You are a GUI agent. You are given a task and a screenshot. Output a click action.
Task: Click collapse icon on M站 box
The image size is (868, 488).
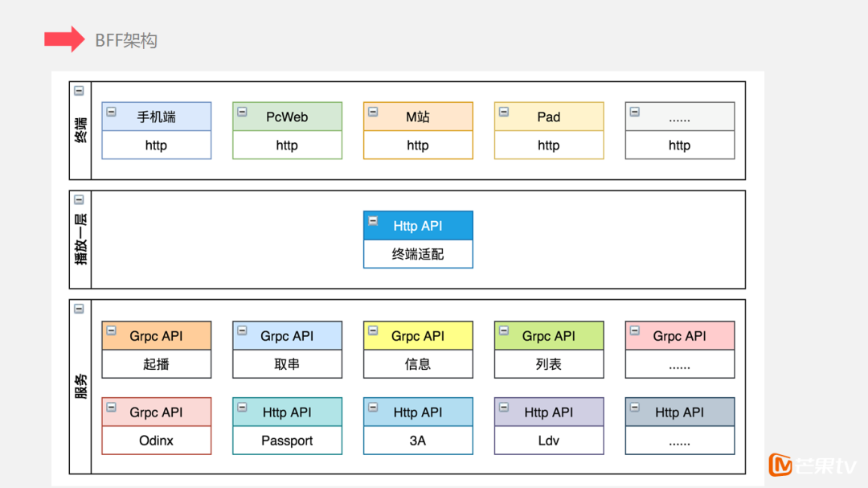click(x=373, y=112)
